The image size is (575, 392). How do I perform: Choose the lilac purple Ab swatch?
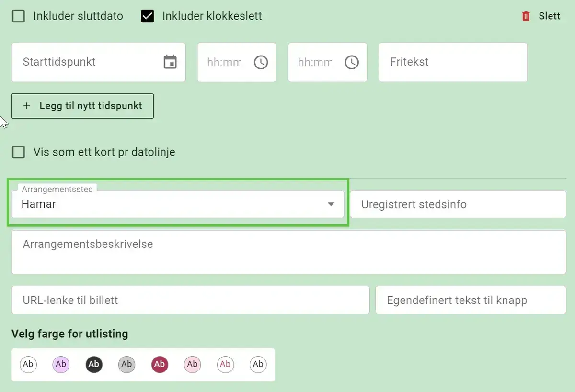[x=61, y=365]
